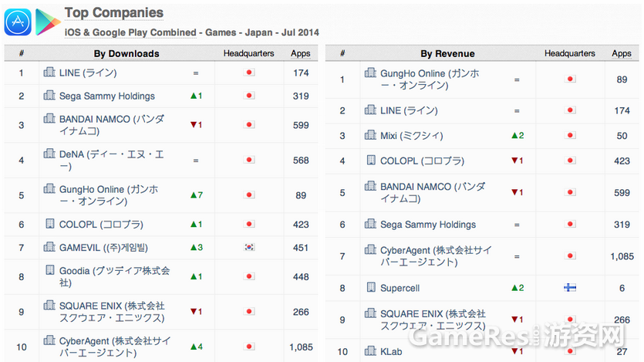Click company icon beside DeNA
Image resolution: width=644 pixels, height=362 pixels.
49,154
